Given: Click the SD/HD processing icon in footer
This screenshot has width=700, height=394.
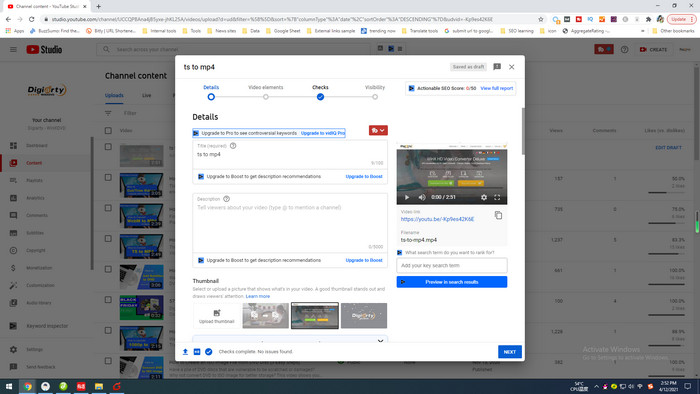Looking at the screenshot, I should click(197, 352).
